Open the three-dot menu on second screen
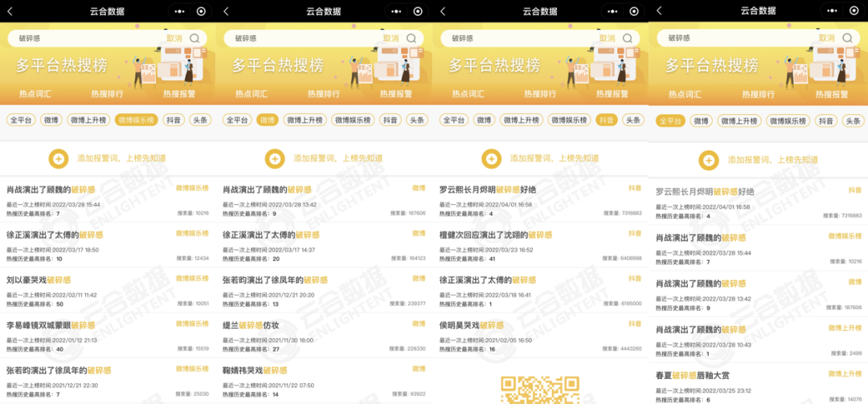Viewport: 868px width, 404px height. point(395,11)
